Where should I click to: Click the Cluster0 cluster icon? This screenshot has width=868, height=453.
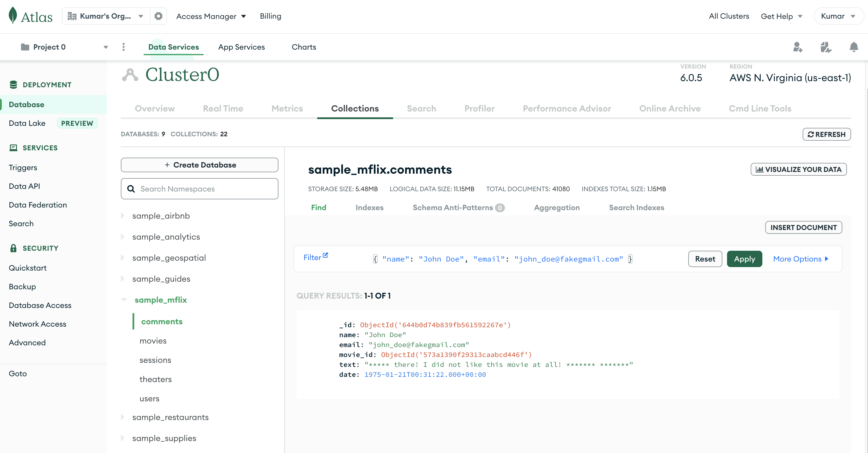(x=130, y=74)
